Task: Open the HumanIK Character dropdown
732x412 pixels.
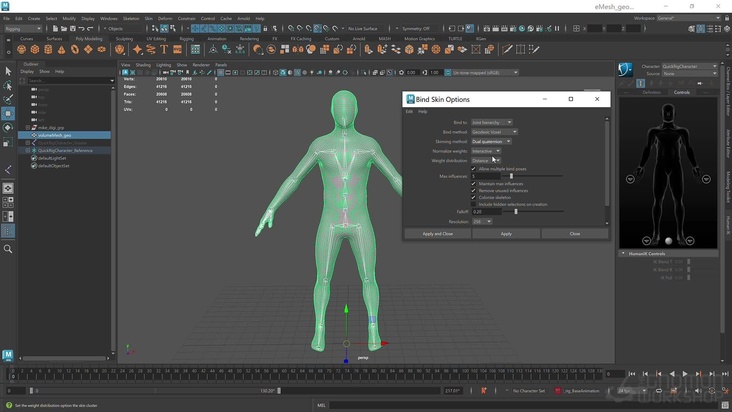Action: [689, 66]
